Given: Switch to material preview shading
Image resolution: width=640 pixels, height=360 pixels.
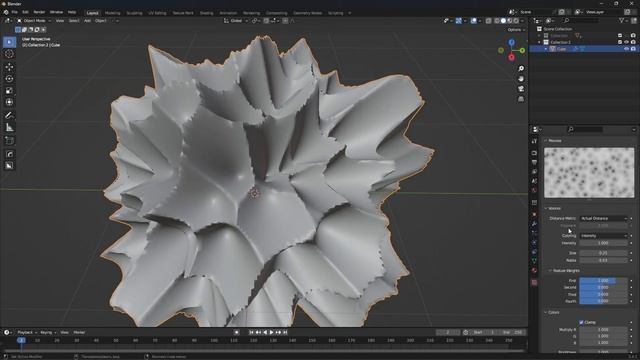Looking at the screenshot, I should click(x=510, y=20).
